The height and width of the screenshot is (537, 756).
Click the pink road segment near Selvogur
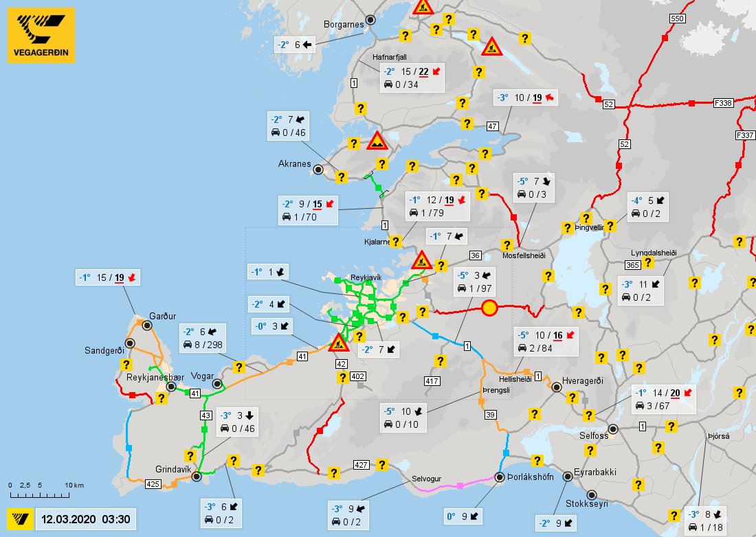tap(460, 485)
